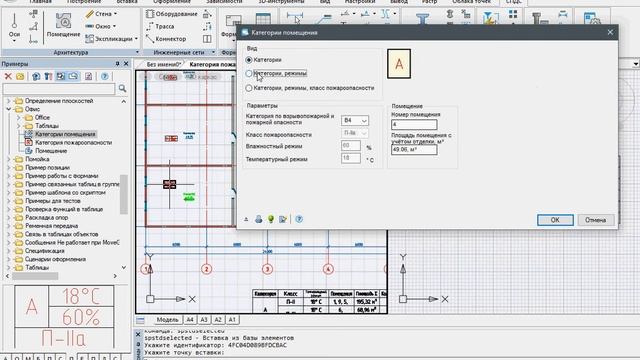Image resolution: width=640 pixels, height=360 pixels.
Task: Click the Температурный режим value field
Action: click(x=351, y=158)
